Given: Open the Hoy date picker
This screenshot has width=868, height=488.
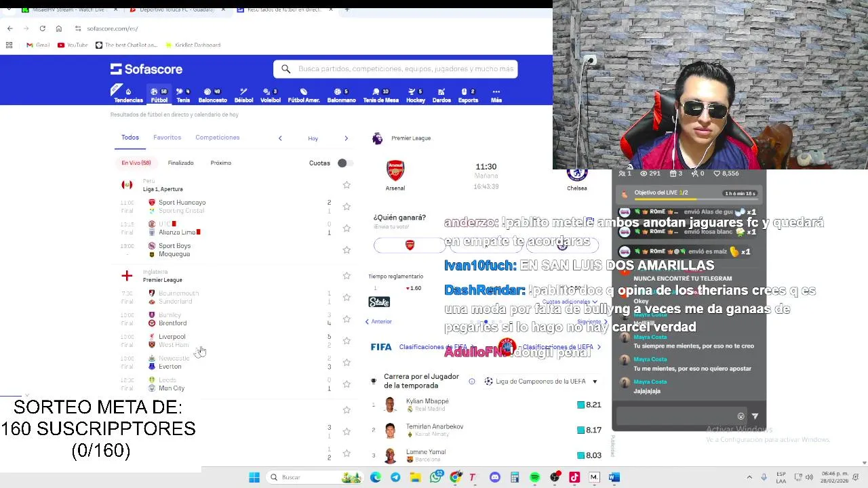Looking at the screenshot, I should pyautogui.click(x=313, y=138).
